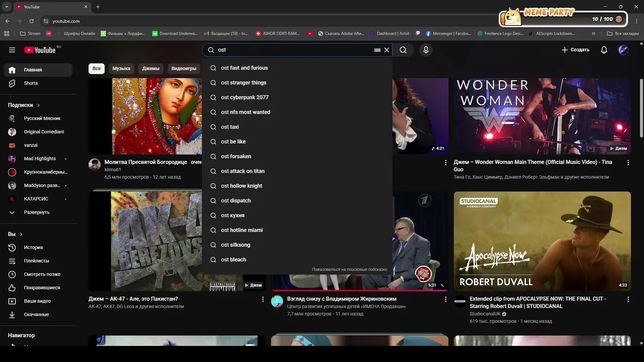The width and height of the screenshot is (644, 362).
Task: Open StudiocanalUK channel link
Action: pyautogui.click(x=485, y=314)
